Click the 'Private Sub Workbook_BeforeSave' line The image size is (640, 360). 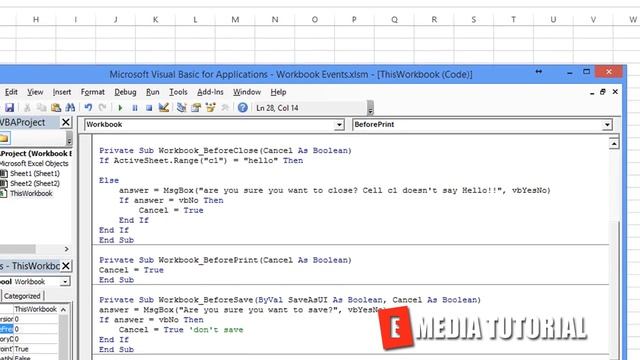pos(290,300)
